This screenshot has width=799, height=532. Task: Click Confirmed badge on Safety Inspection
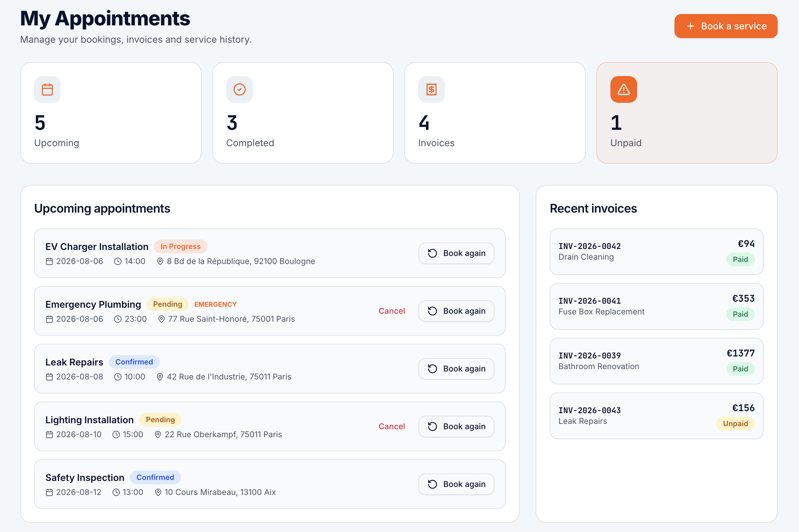(x=155, y=477)
